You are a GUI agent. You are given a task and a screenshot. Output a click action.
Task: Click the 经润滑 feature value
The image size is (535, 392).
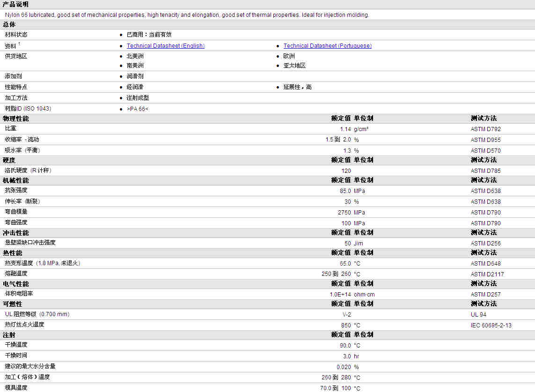click(x=135, y=87)
